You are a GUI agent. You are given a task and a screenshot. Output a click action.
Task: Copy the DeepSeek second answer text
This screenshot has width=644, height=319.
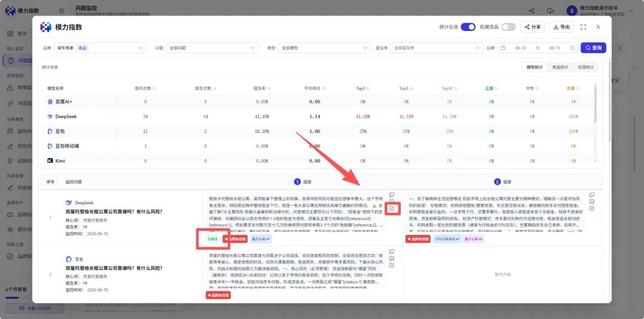coord(592,195)
